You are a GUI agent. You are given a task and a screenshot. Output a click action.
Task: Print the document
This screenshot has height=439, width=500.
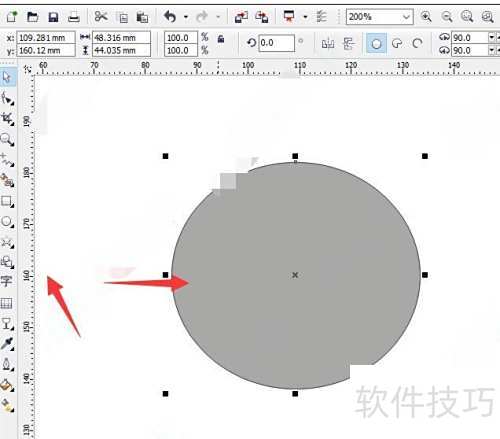(x=74, y=17)
